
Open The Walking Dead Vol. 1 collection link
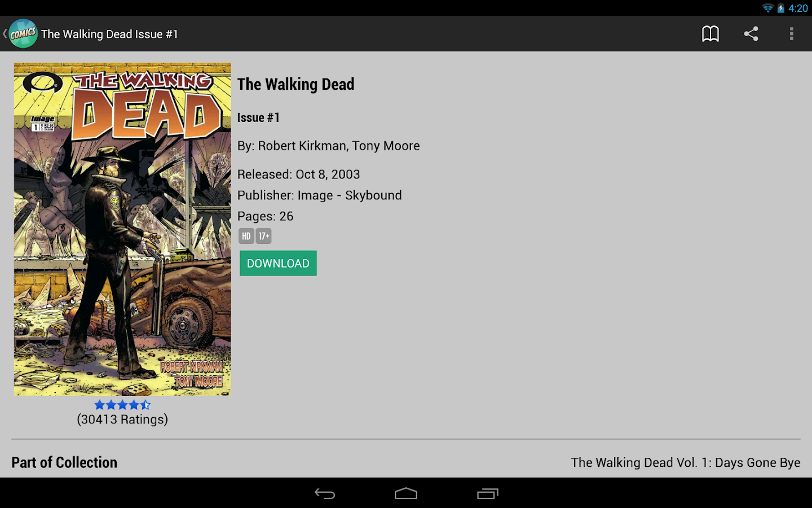(685, 462)
